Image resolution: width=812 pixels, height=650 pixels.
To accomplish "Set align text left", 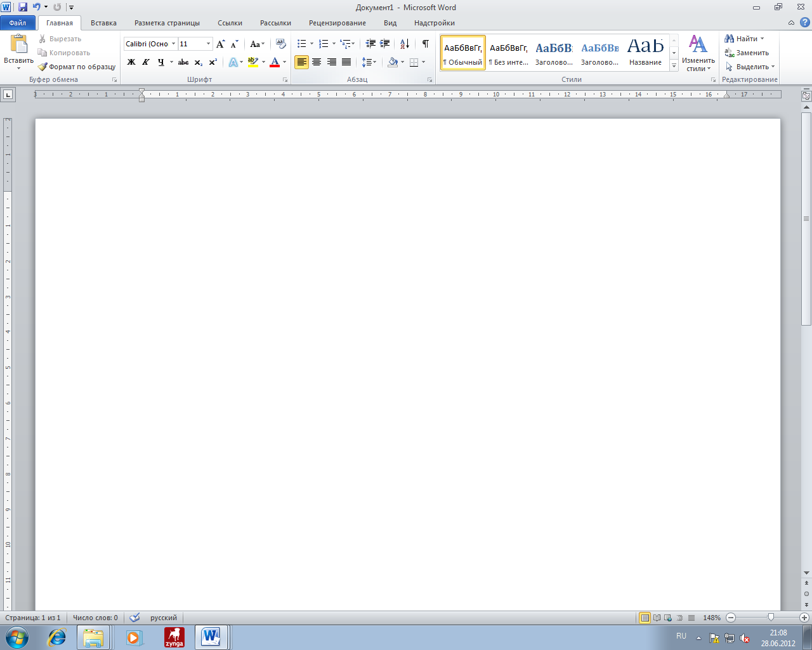I will 301,62.
